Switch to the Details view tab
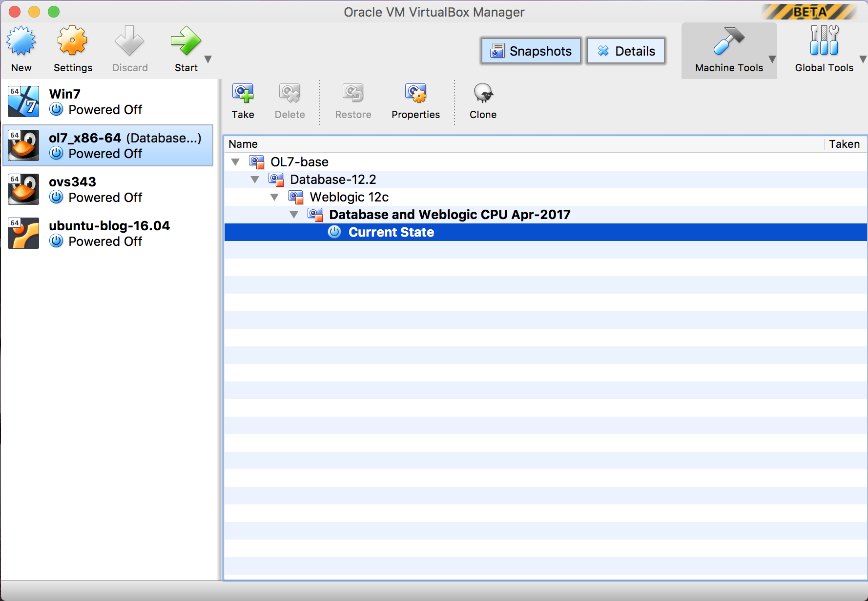868x601 pixels. click(625, 51)
